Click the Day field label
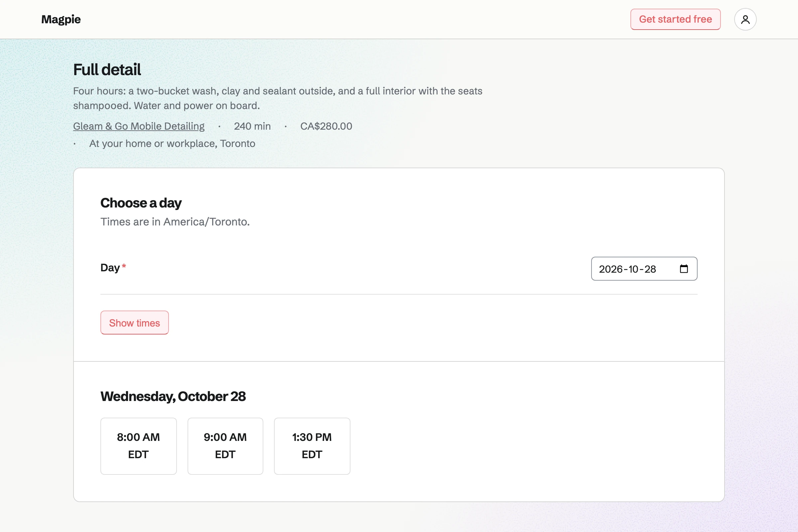Viewport: 798px width, 532px height. coord(110,268)
